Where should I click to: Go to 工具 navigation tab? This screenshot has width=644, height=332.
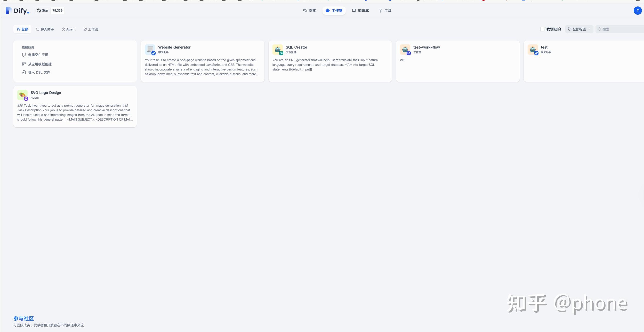click(x=385, y=11)
